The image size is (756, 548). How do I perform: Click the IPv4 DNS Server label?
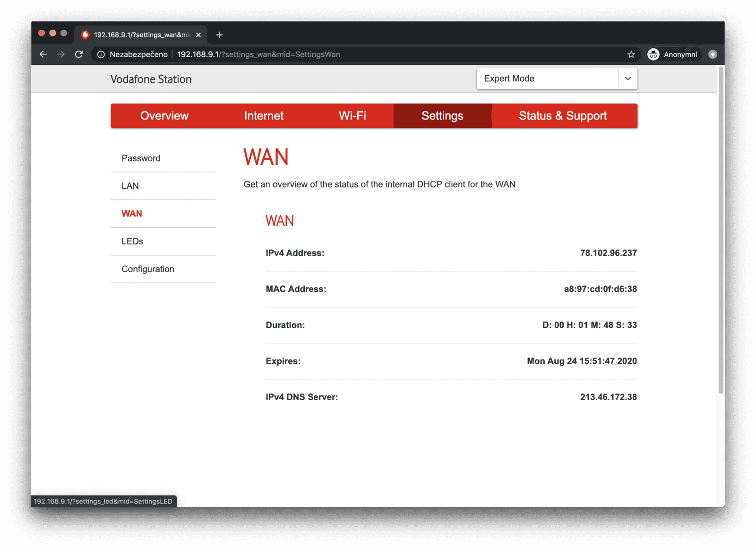pos(302,397)
